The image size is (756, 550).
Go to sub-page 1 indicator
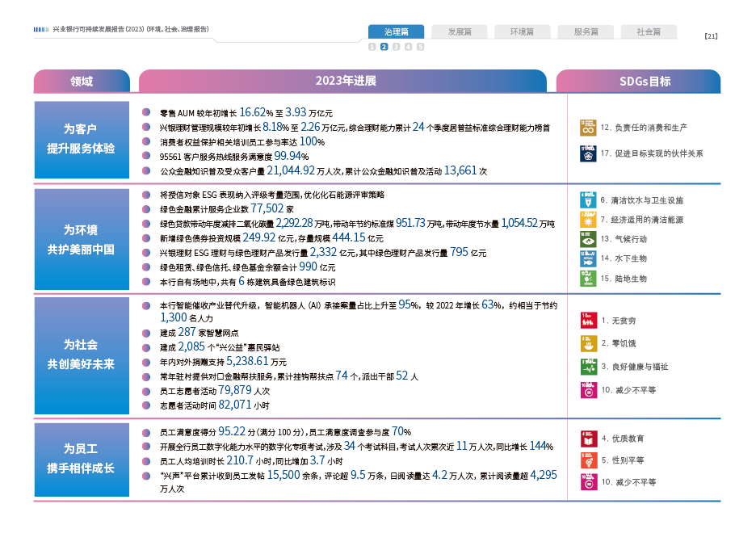(x=372, y=47)
